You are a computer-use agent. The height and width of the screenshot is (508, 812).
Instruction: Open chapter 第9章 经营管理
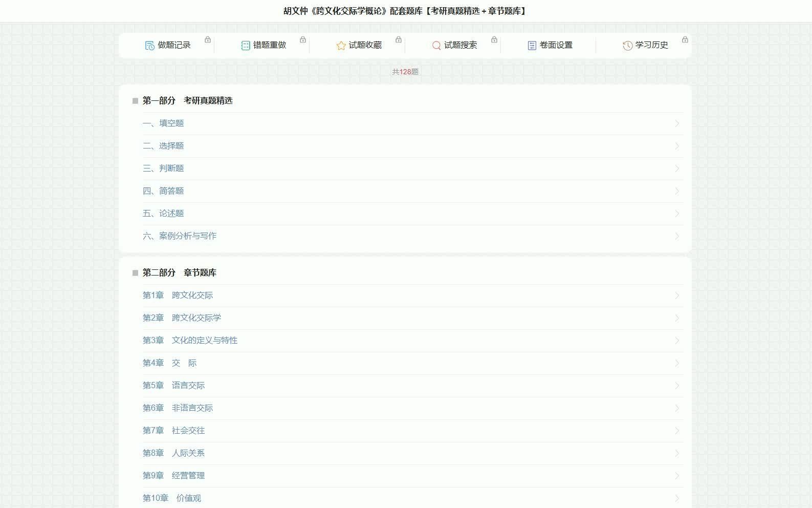click(173, 476)
